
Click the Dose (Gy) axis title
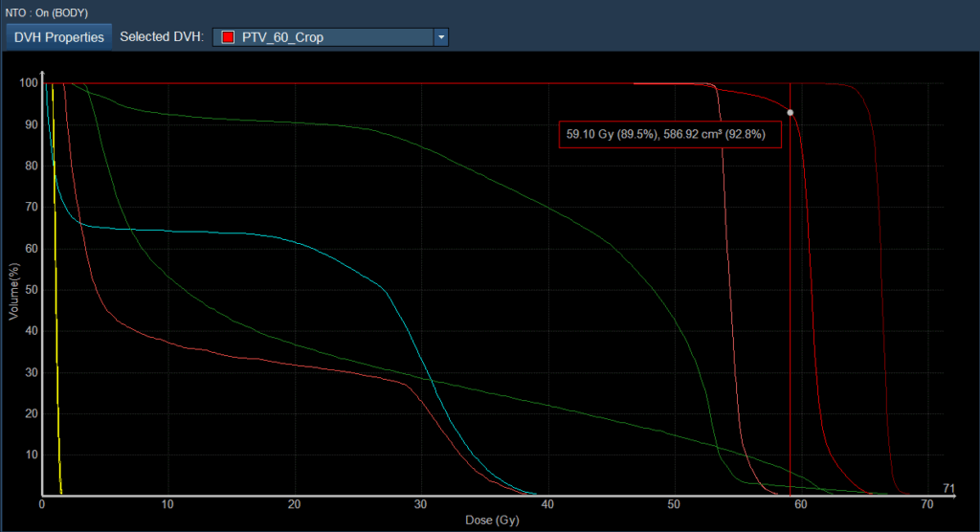click(494, 520)
